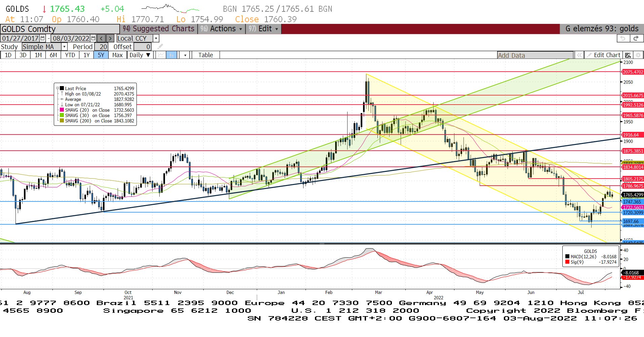This screenshot has height=337, width=644.
Task: Select the YTD range tab
Action: click(x=70, y=55)
